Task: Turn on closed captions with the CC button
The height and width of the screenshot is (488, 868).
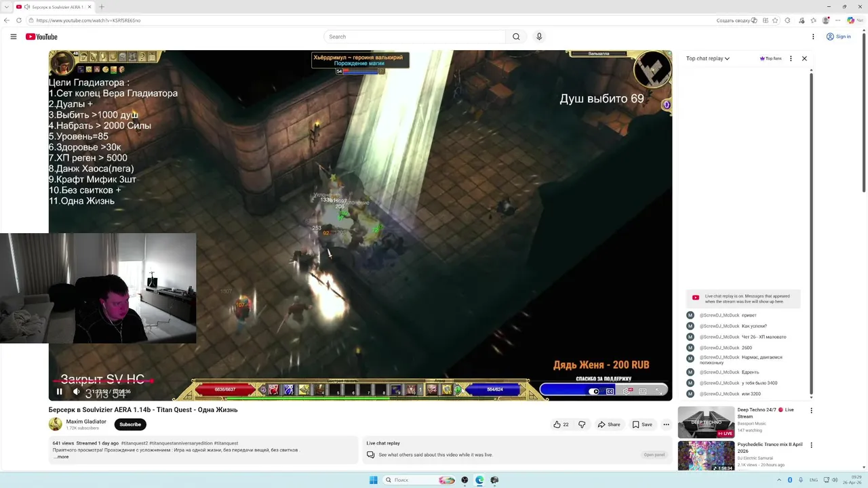Action: 610,391
